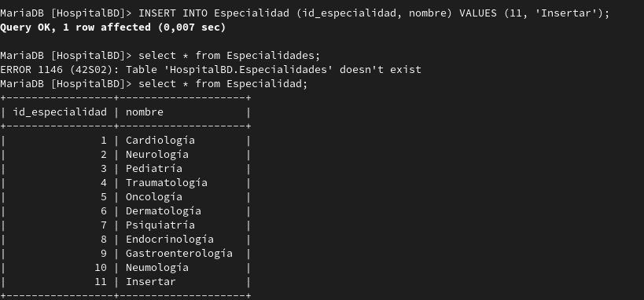Click the Neurología entry
Screen dimensions: 644x300
pos(157,155)
